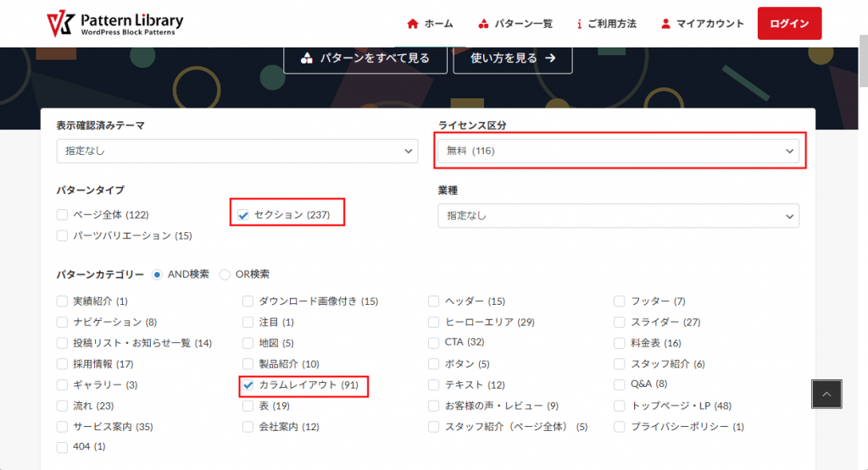Click the icon in パターンをすべて見る button
This screenshot has height=470, width=868.
307,58
